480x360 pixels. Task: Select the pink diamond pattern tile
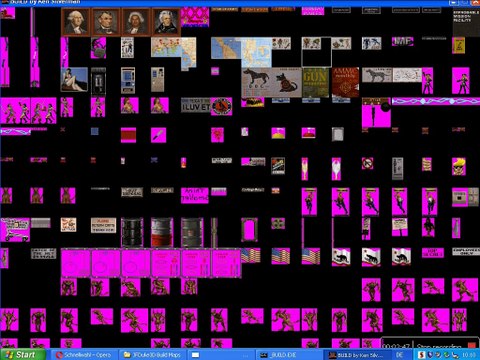tap(195, 17)
